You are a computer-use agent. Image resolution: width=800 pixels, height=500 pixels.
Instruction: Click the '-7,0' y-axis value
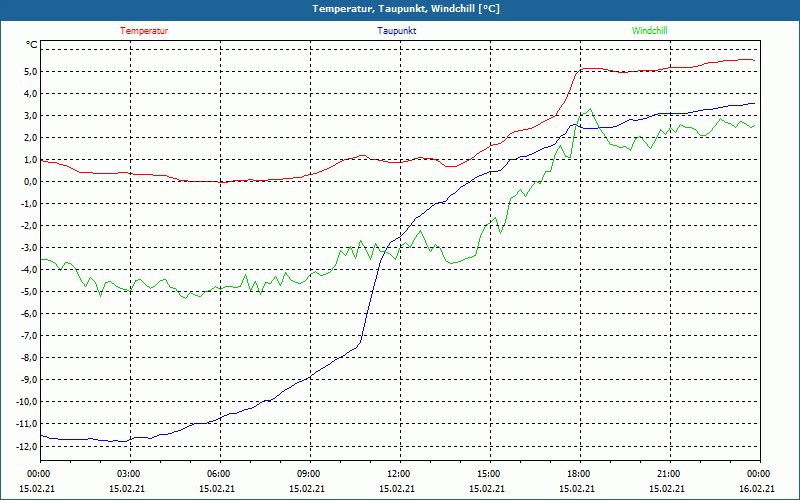tap(30, 335)
